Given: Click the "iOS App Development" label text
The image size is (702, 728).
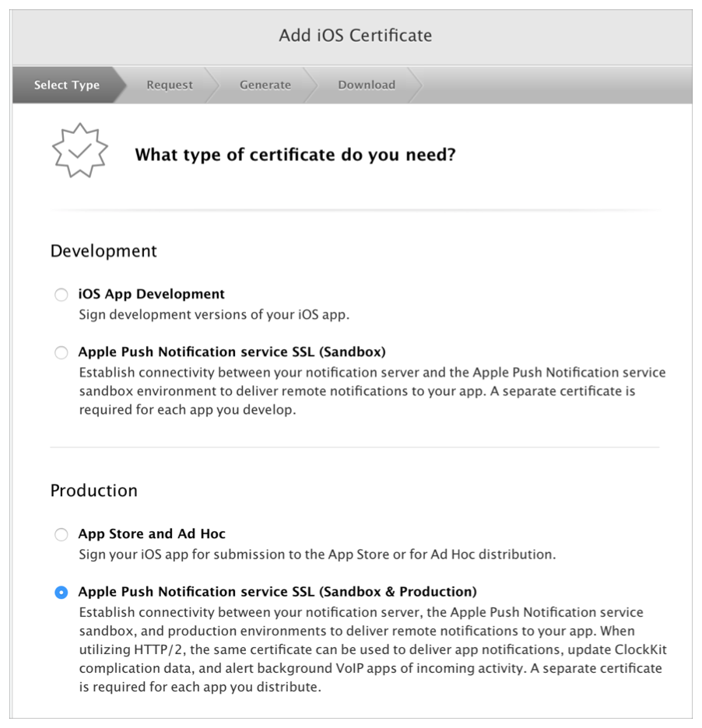Looking at the screenshot, I should coord(152,294).
